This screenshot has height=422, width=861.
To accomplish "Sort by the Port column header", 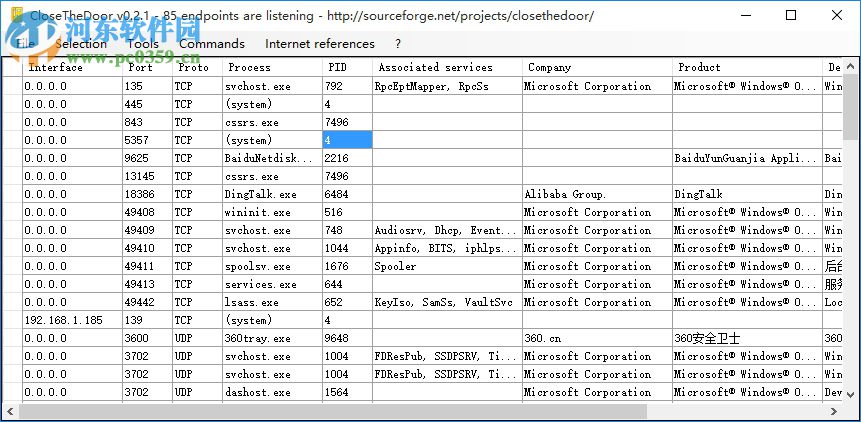I will click(147, 67).
